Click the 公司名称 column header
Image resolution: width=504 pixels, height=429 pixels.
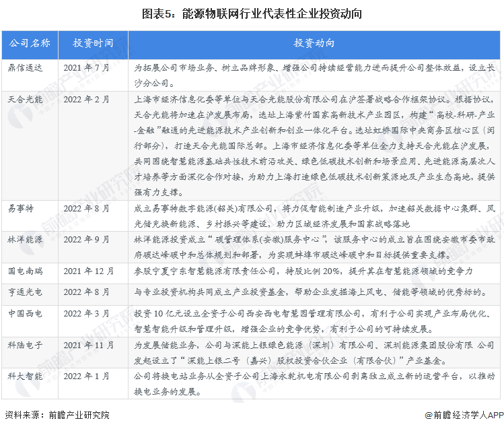[29, 43]
